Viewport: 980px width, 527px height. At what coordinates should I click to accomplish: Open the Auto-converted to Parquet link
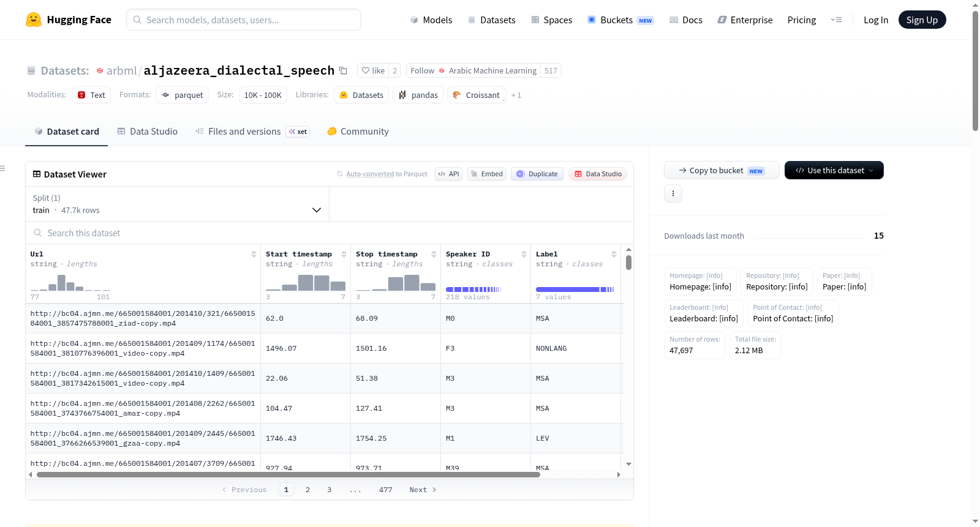click(386, 174)
